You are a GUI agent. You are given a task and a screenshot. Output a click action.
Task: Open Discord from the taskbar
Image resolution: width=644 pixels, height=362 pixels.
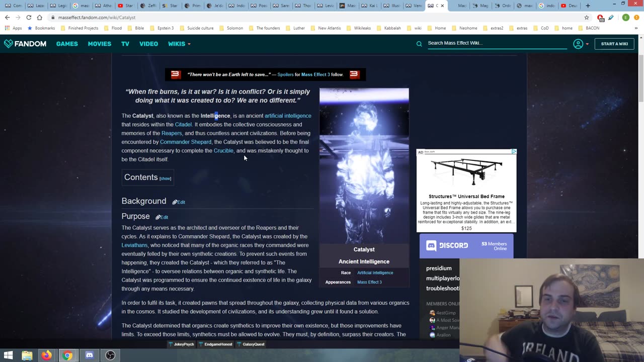click(89, 355)
